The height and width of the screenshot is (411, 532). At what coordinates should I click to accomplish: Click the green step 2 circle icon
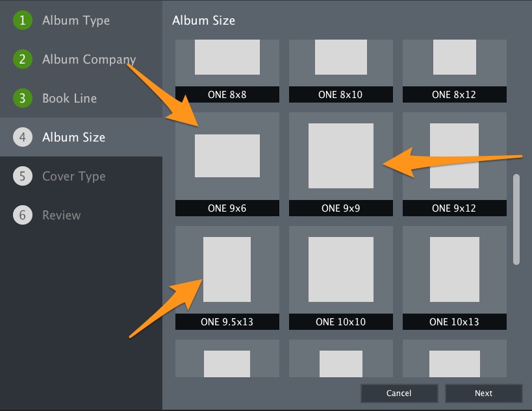(22, 59)
